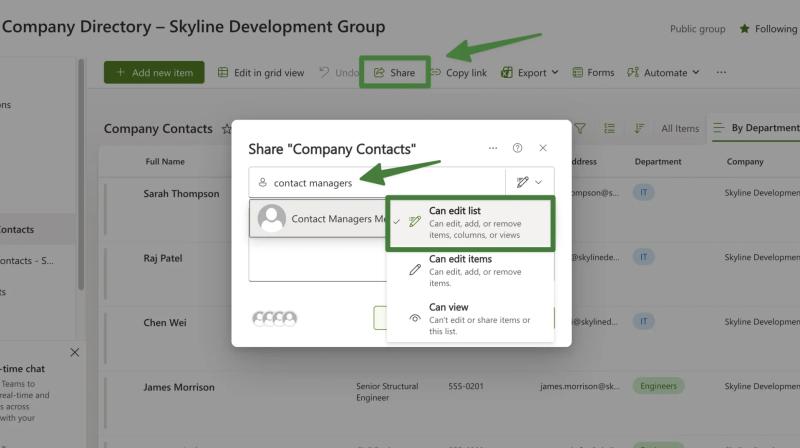
Task: Click the contact managers name input field
Action: click(x=377, y=182)
